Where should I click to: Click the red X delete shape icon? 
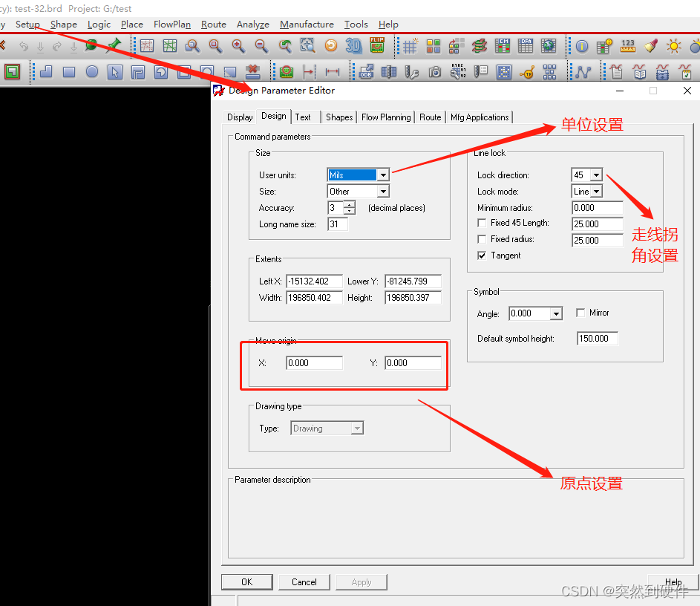click(x=252, y=71)
